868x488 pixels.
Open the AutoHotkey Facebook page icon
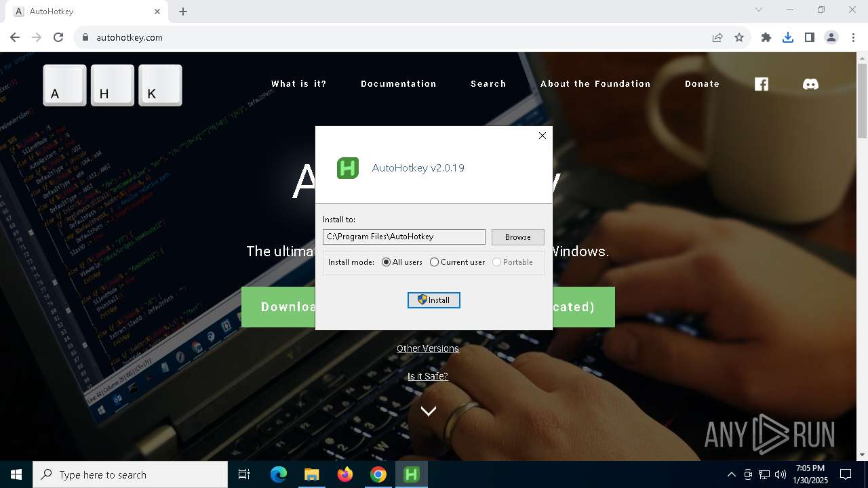[762, 84]
